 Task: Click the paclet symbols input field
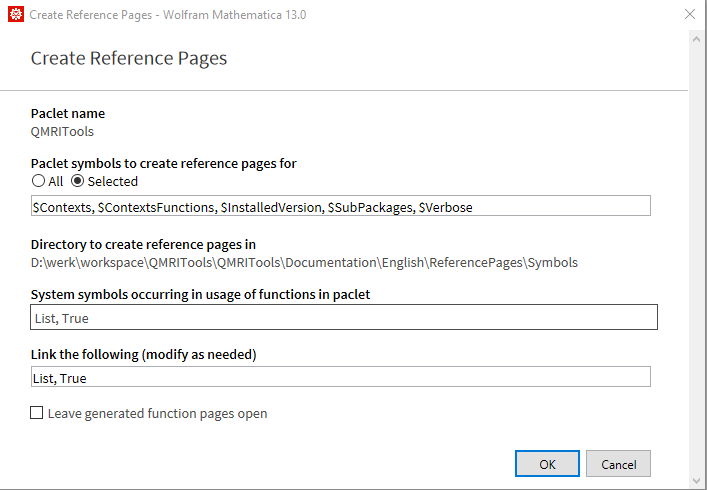340,206
